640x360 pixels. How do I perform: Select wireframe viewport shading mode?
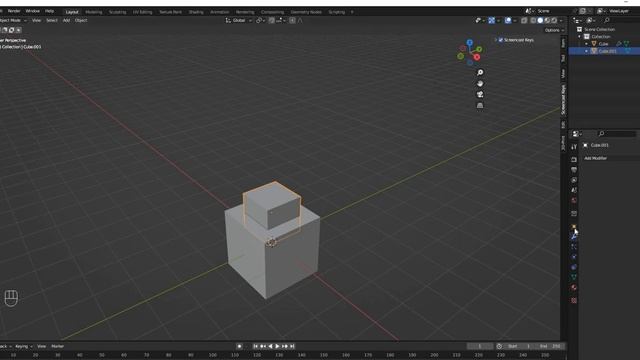(533, 20)
